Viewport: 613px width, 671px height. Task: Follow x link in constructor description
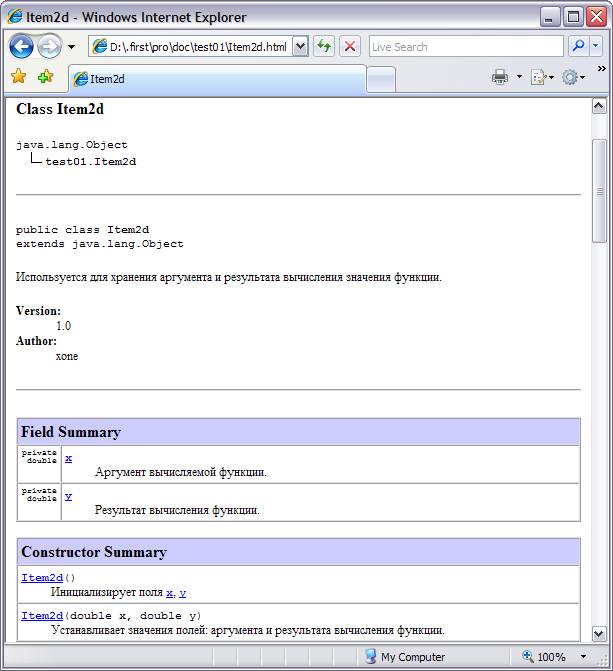(170, 593)
